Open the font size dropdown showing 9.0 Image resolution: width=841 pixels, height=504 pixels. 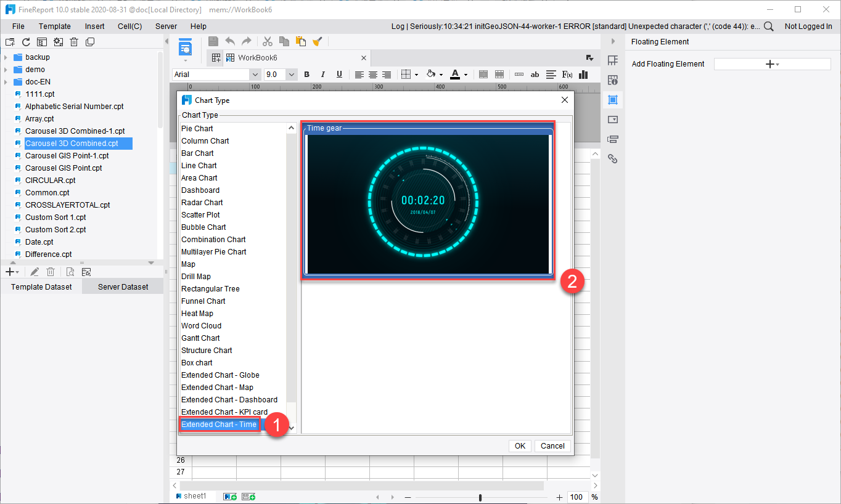281,75
